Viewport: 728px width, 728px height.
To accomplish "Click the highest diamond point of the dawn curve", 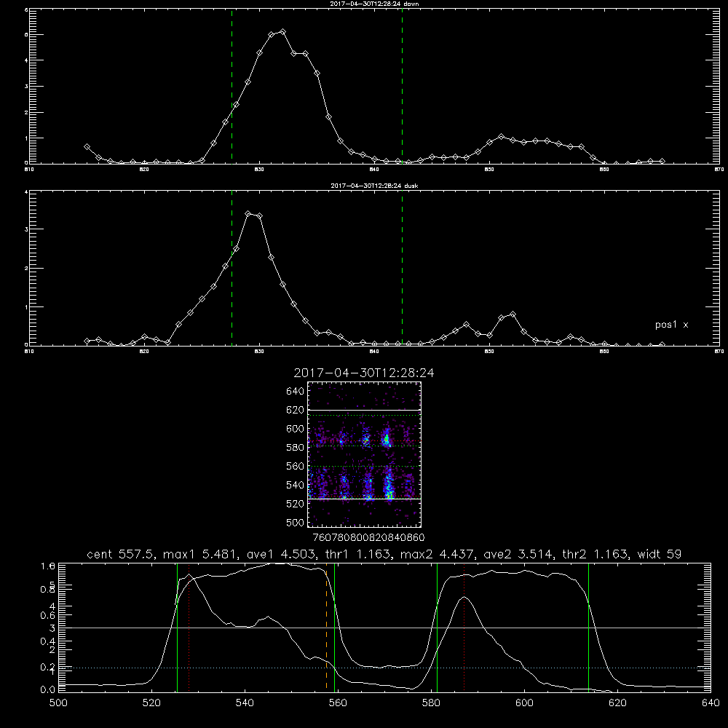I will click(x=282, y=31).
